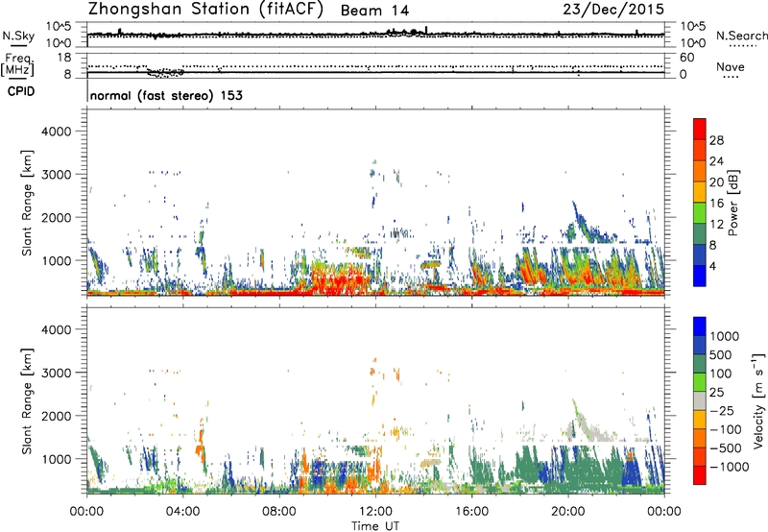The height and width of the screenshot is (532, 768).
Task: Click the '-100' velocity colorbar value
Action: tap(726, 429)
